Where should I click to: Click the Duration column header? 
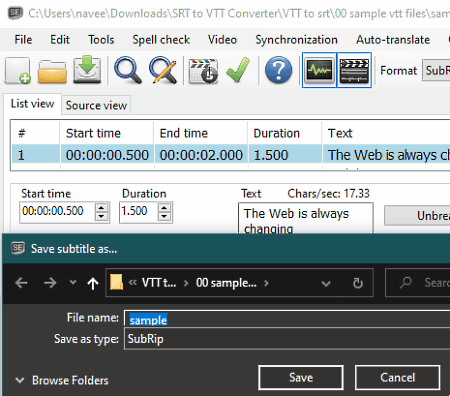coord(285,133)
